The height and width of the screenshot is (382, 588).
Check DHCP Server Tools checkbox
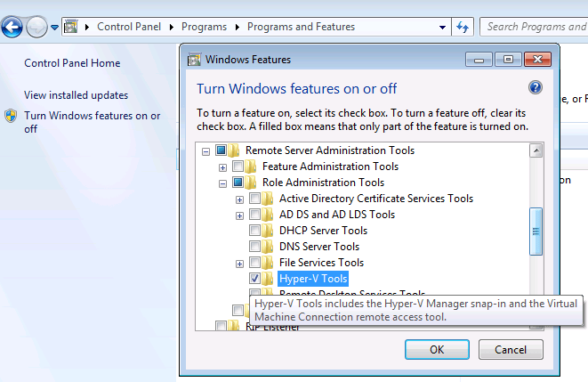255,231
